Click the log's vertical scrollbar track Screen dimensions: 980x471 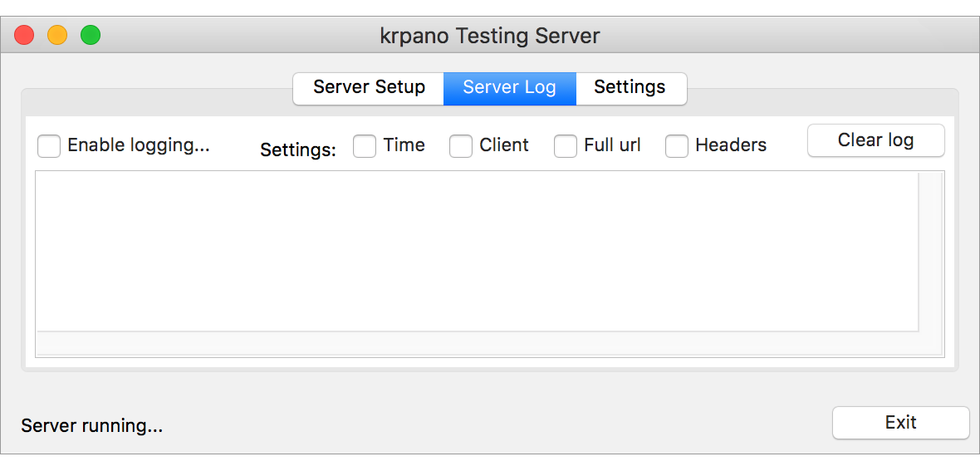(x=931, y=249)
